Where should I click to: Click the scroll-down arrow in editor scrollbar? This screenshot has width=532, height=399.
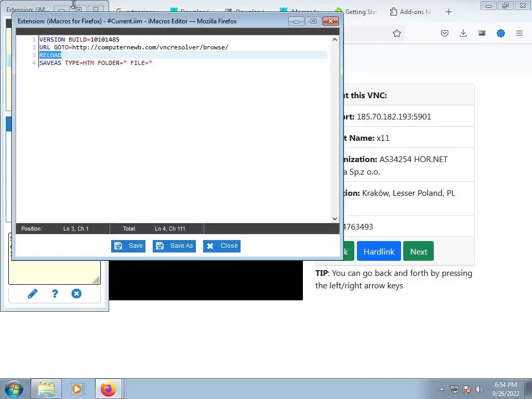(x=335, y=219)
